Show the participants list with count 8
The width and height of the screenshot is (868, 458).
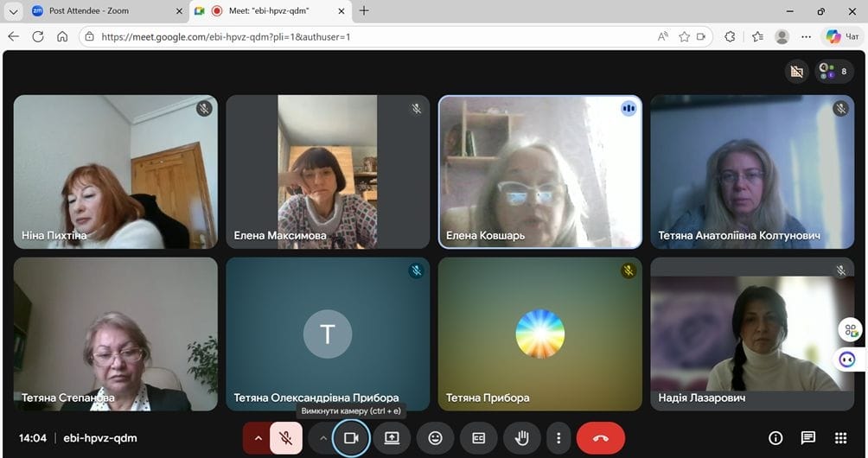click(x=833, y=72)
